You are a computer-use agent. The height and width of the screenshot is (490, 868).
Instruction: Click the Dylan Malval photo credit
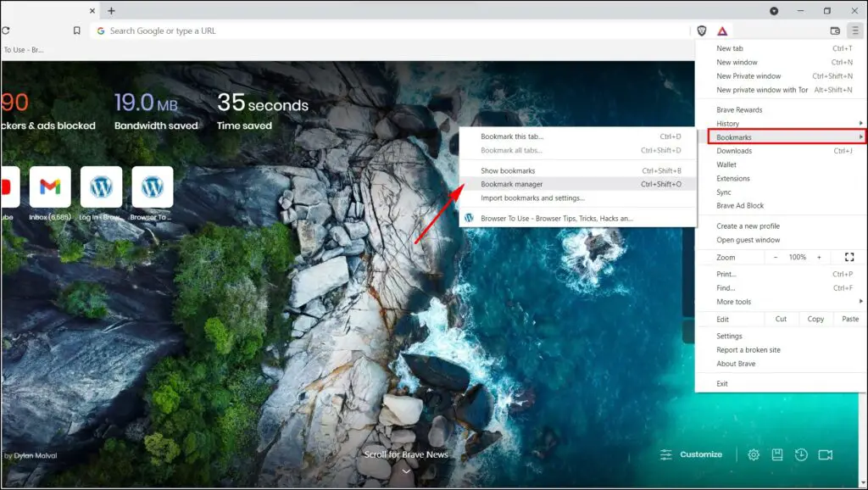tap(36, 456)
